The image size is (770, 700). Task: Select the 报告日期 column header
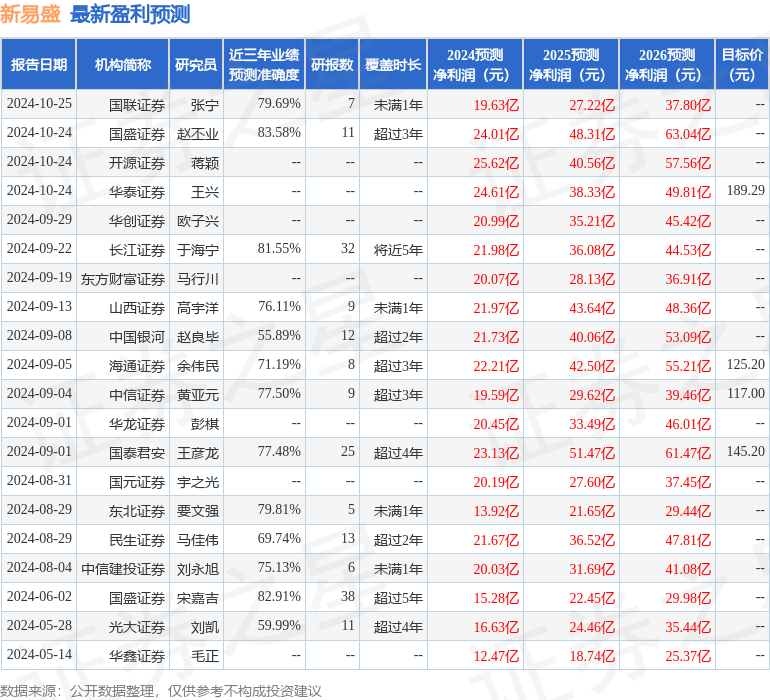click(38, 64)
